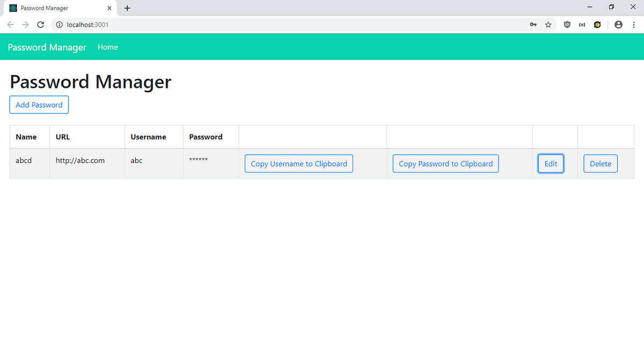The height and width of the screenshot is (343, 644).
Task: Copy Password to Clipboard for abcd entry
Action: 445,163
